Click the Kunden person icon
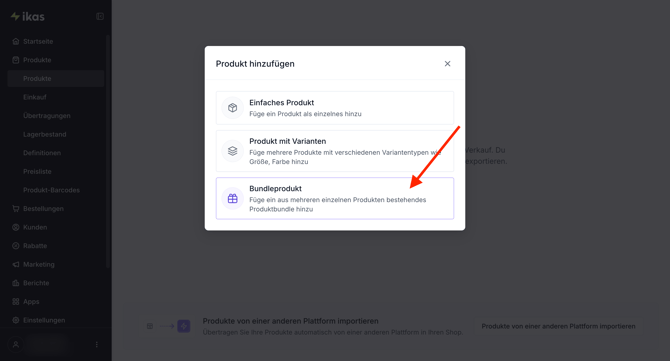This screenshot has height=361, width=670. [x=16, y=227]
